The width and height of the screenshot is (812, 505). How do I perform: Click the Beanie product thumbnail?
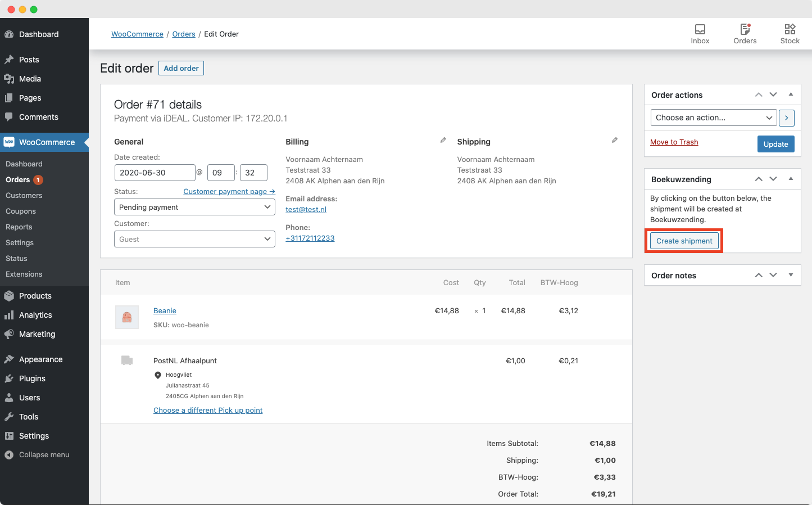(127, 317)
